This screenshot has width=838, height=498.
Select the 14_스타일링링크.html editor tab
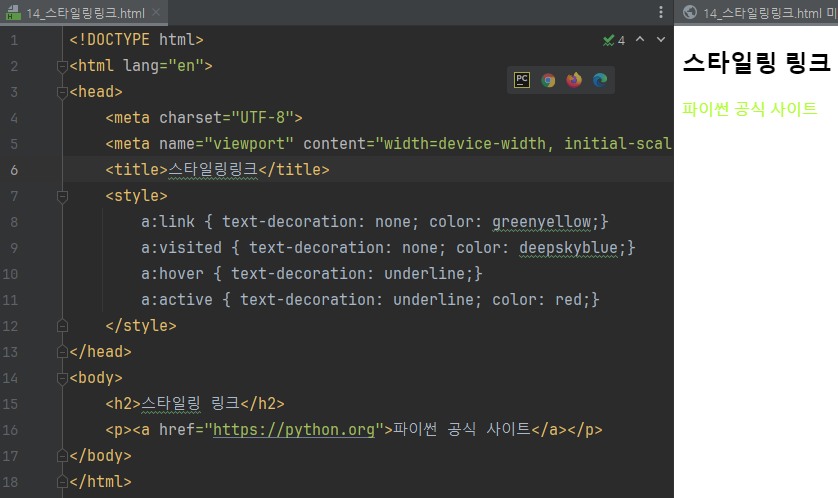84,13
